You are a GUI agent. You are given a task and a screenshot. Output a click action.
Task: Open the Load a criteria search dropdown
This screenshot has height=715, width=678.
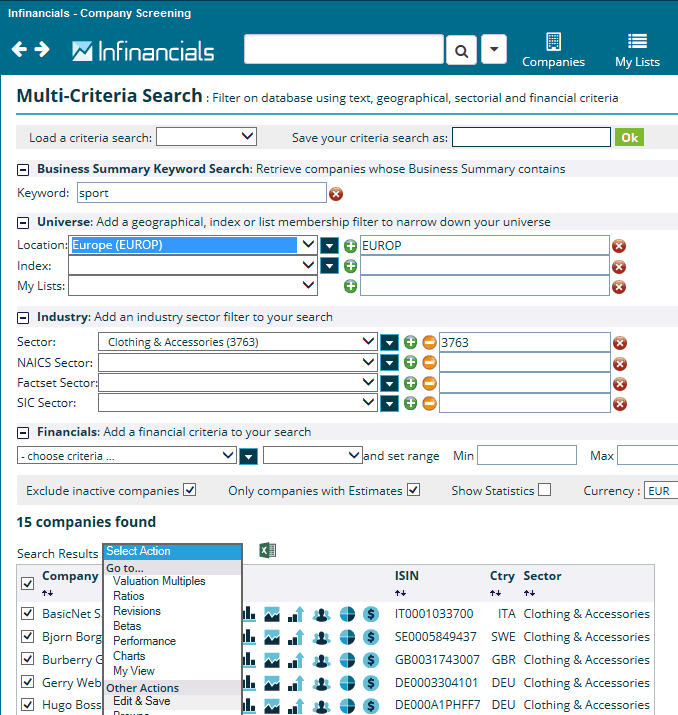[207, 137]
